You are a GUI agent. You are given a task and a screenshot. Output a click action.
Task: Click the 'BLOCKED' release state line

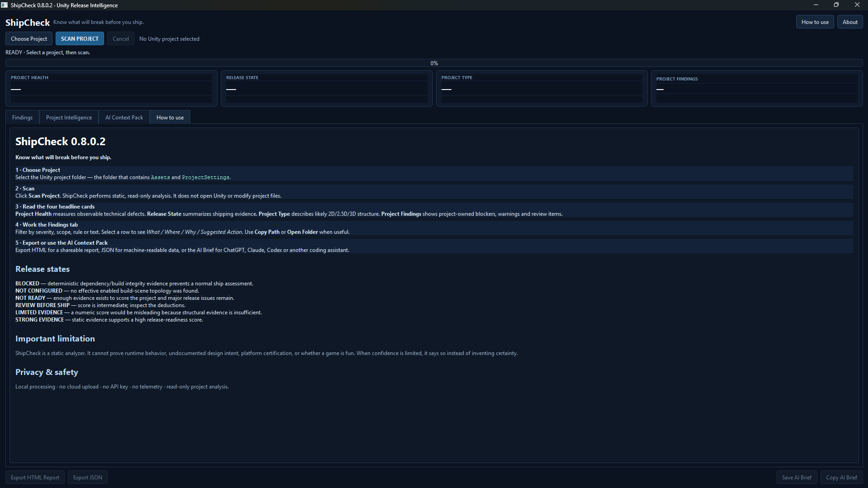[134, 284]
